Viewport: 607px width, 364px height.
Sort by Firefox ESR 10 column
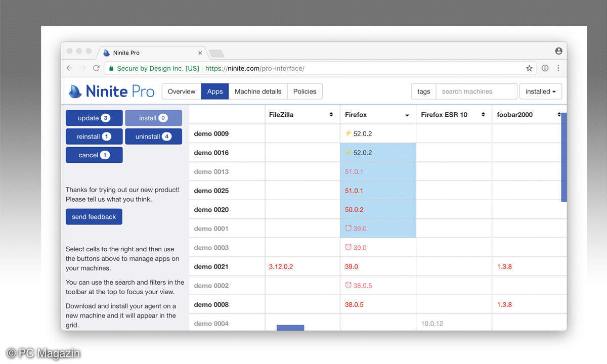tap(483, 115)
